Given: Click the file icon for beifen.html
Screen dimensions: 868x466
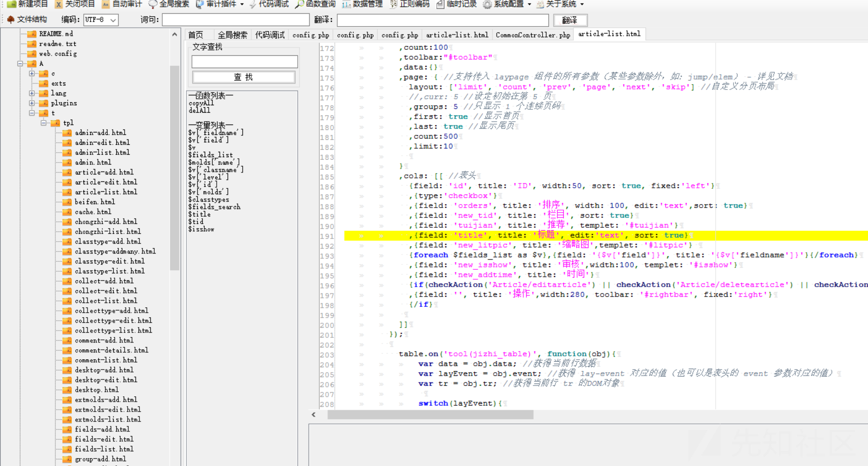Looking at the screenshot, I should pos(67,202).
